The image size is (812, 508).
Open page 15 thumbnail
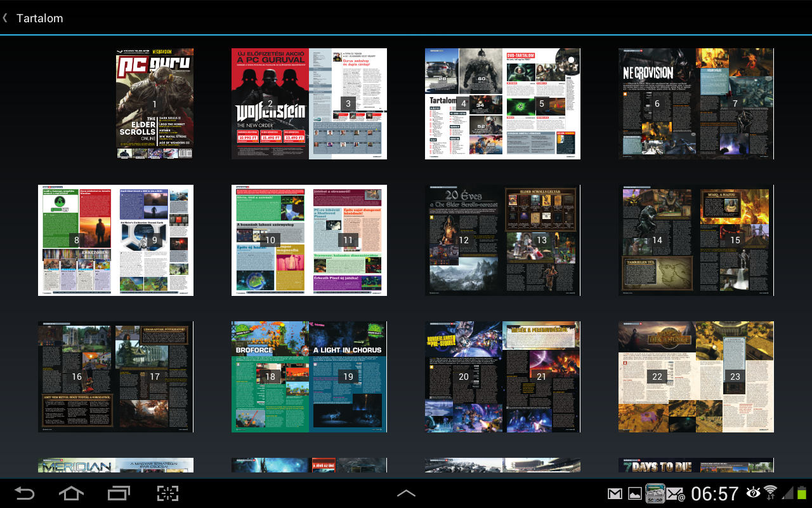pos(735,240)
